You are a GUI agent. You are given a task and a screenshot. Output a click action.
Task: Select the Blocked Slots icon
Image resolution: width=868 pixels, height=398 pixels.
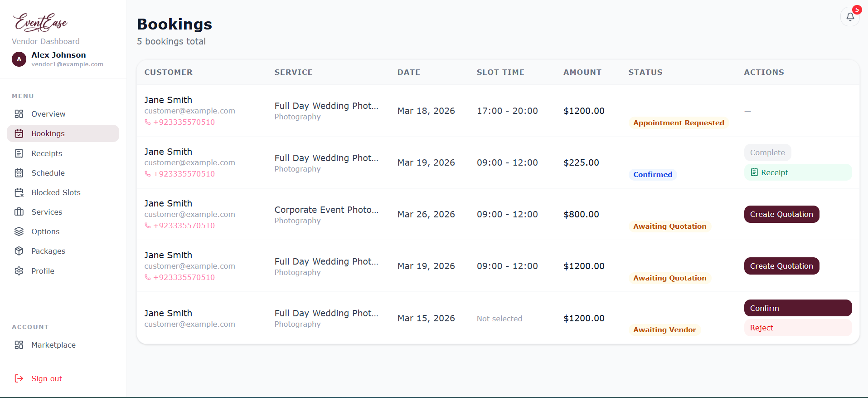point(19,192)
